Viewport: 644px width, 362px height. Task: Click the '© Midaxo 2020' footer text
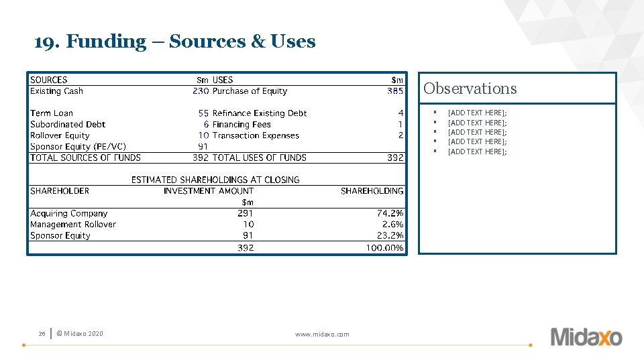click(x=80, y=334)
